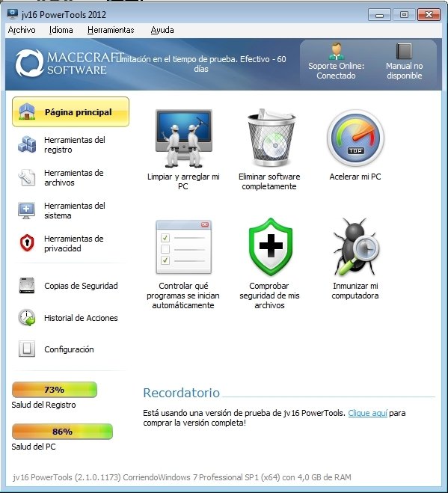This screenshot has height=493, width=448.
Task: Click the 86% PC health bar
Action: (x=62, y=432)
